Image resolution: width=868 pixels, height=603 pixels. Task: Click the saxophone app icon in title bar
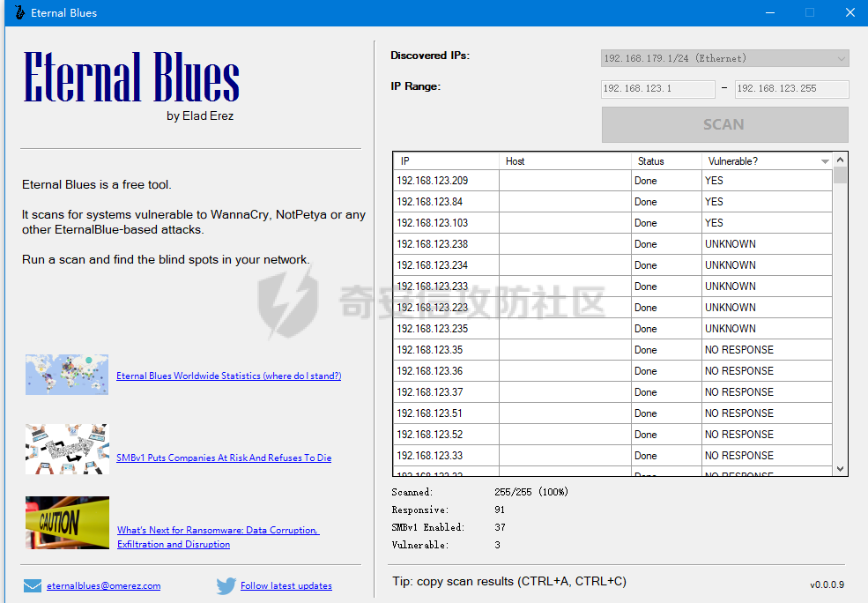pyautogui.click(x=19, y=12)
